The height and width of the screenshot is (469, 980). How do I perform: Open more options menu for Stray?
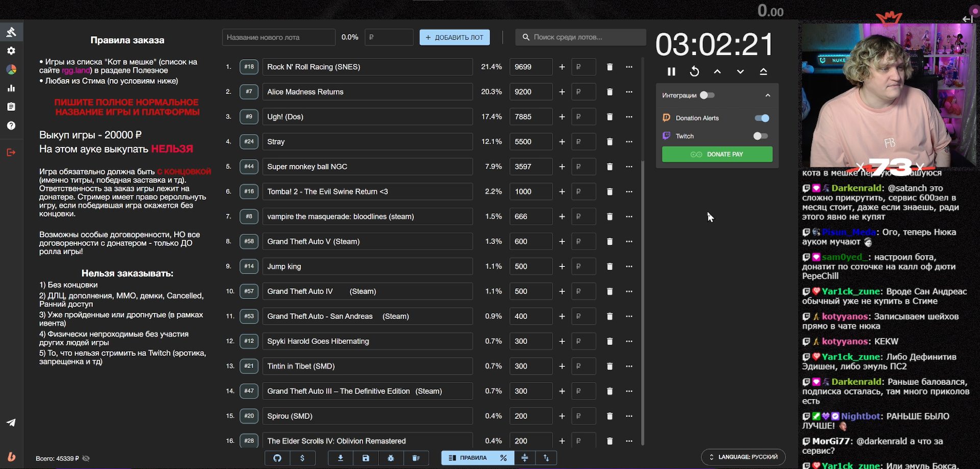pyautogui.click(x=629, y=142)
